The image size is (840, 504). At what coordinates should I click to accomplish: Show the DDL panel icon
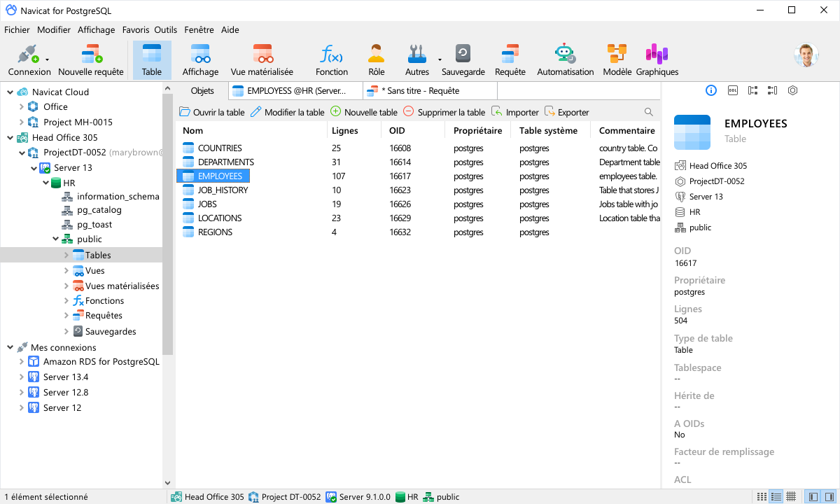coord(732,90)
